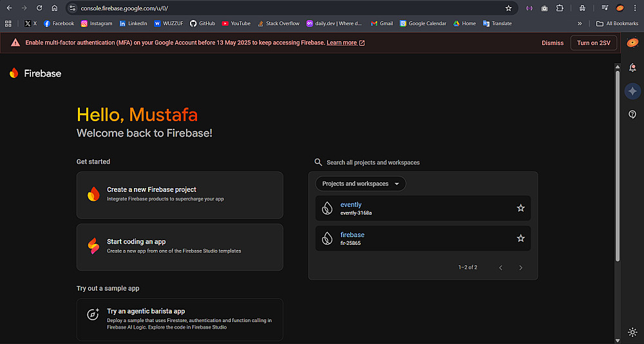Open the Chrome profile avatar in toolbar
Viewport: 644px width, 344px height.
[x=620, y=8]
